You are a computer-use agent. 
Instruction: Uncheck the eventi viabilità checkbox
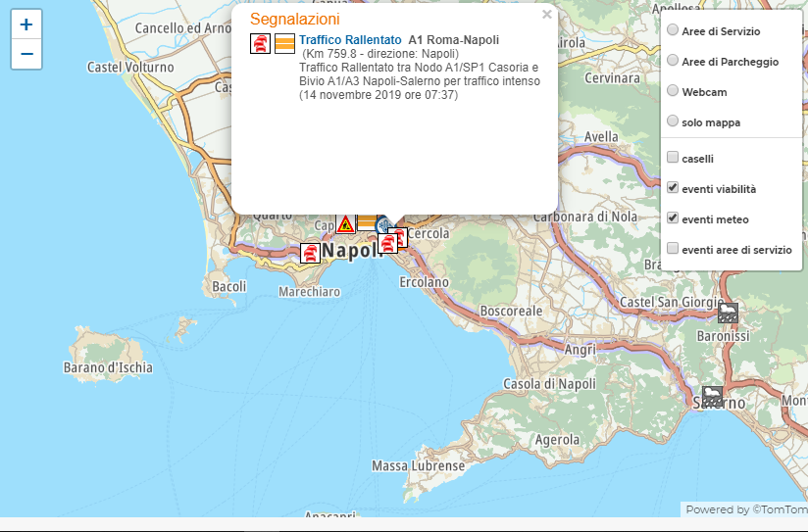pos(673,187)
